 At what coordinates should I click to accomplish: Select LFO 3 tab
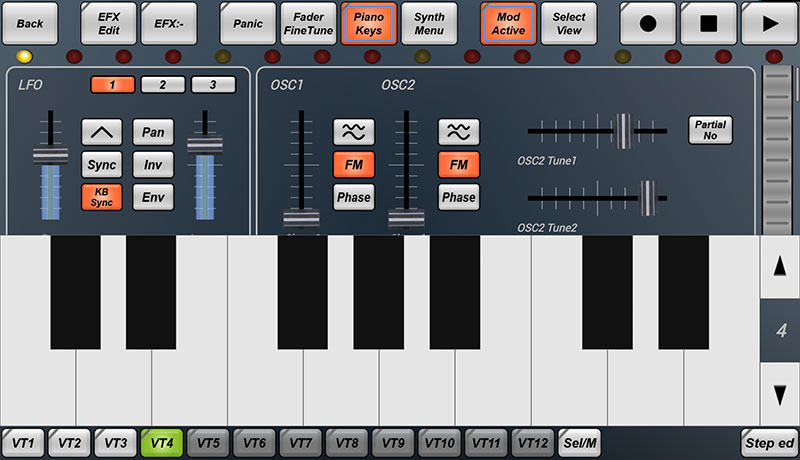[213, 85]
